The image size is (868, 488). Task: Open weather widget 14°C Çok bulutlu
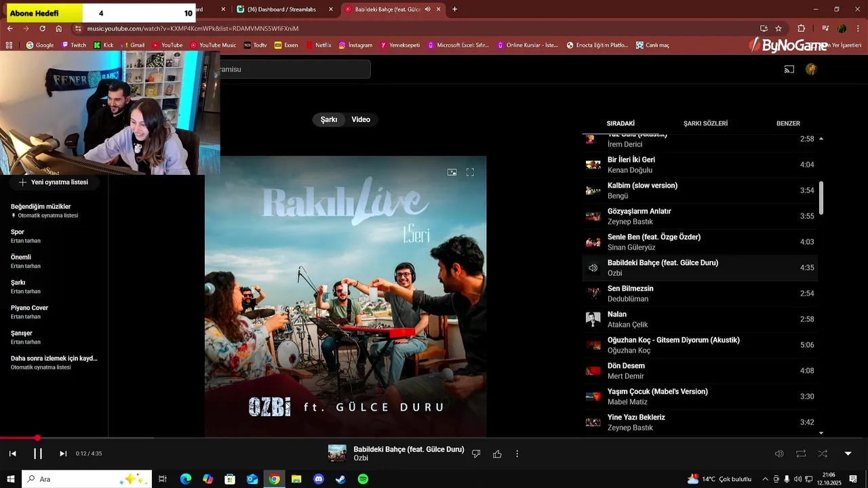[719, 479]
